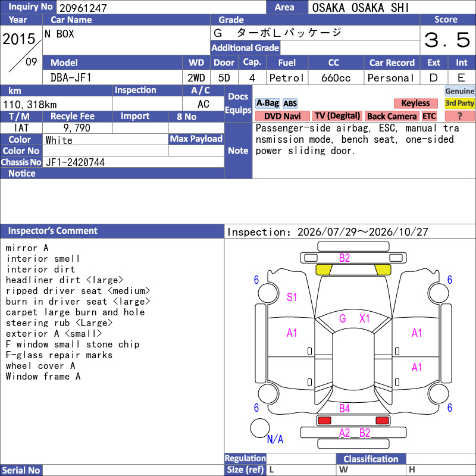Click the red left tail light
The width and height of the screenshot is (476, 476).
point(324,421)
